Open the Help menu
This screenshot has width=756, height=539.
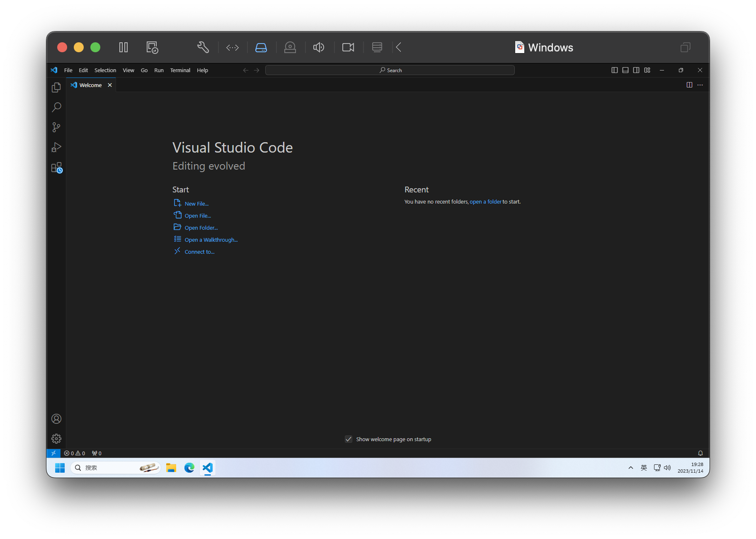tap(202, 70)
